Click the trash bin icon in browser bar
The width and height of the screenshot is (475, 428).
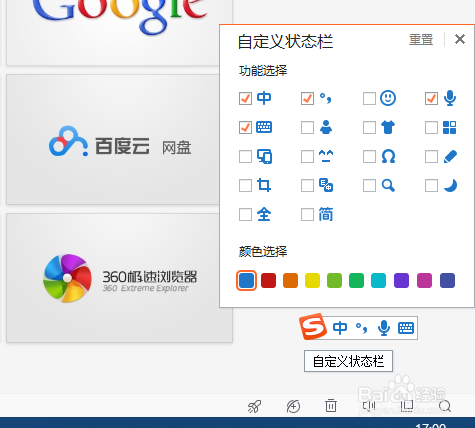tap(331, 405)
